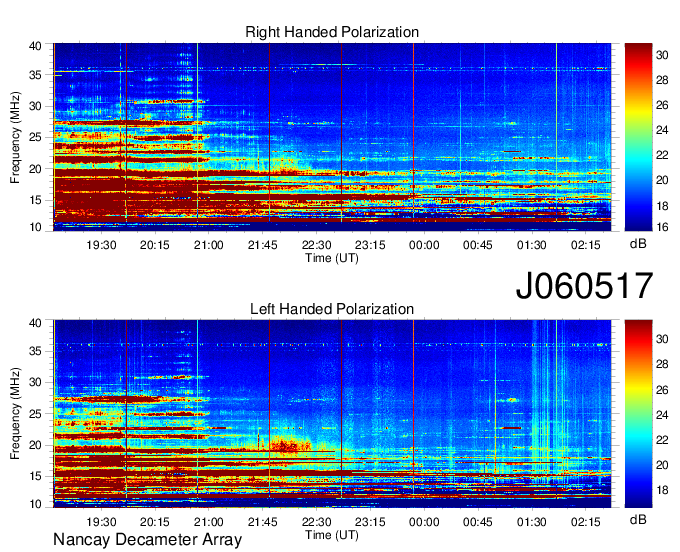Click the 23:15 tick under Right Handed plot

click(x=370, y=245)
